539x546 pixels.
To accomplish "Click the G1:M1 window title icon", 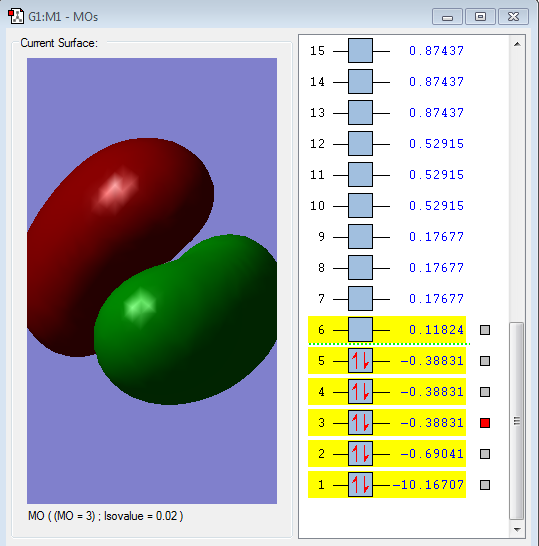I will (16, 16).
